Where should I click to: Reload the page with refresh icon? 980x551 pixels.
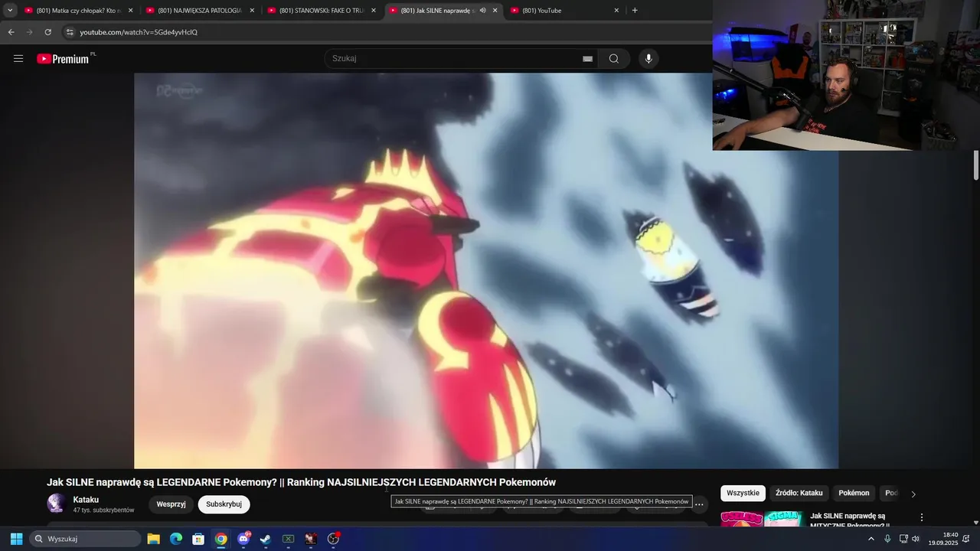47,32
